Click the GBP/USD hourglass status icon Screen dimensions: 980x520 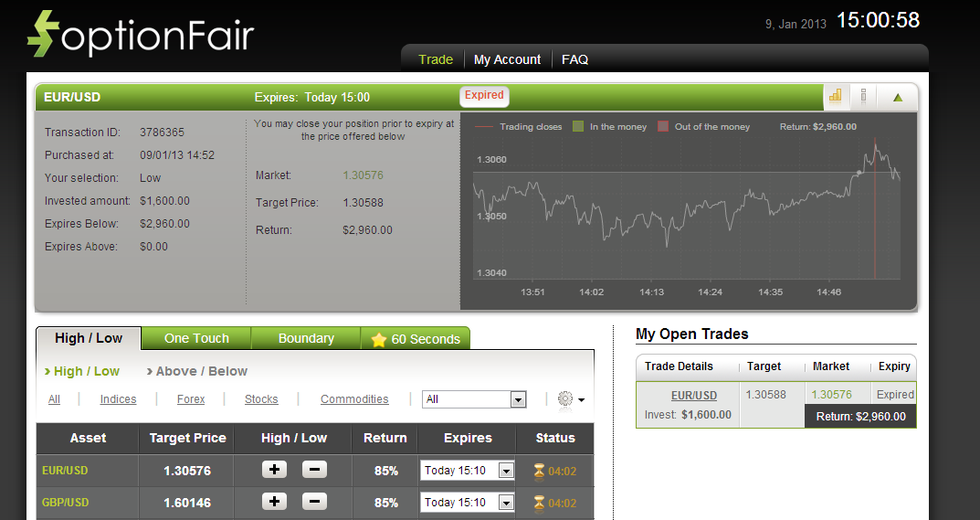539,503
